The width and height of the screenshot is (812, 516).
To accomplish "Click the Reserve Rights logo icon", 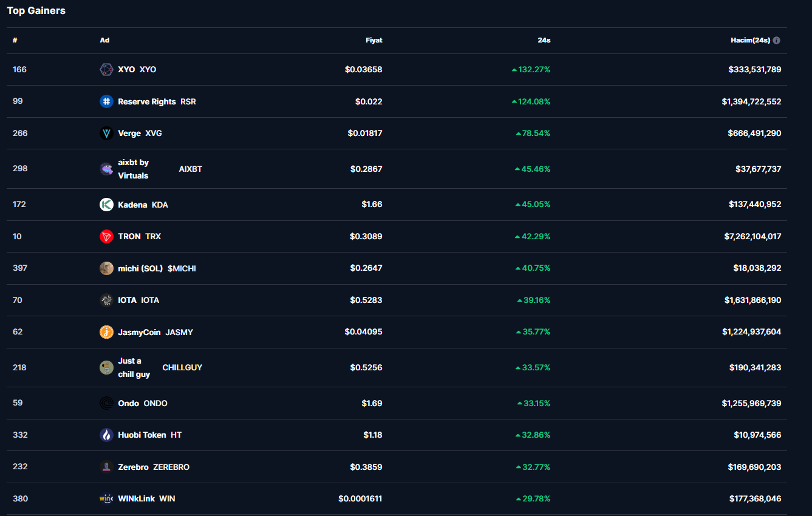I will 106,101.
